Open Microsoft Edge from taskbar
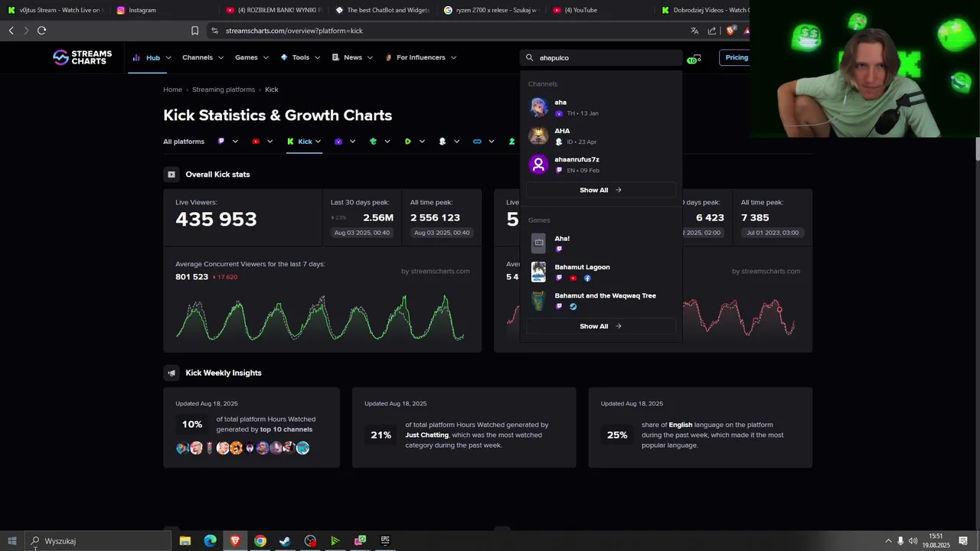980x551 pixels. [210, 541]
